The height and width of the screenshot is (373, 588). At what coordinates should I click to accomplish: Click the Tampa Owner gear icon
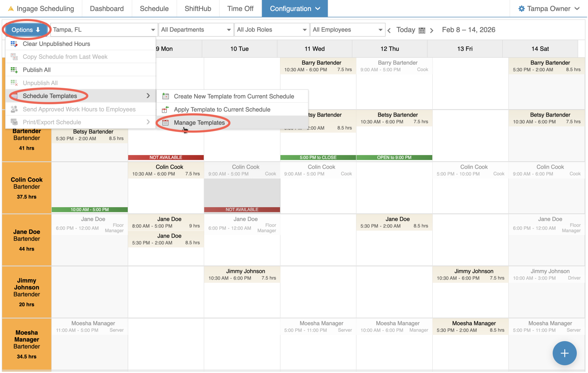point(521,9)
